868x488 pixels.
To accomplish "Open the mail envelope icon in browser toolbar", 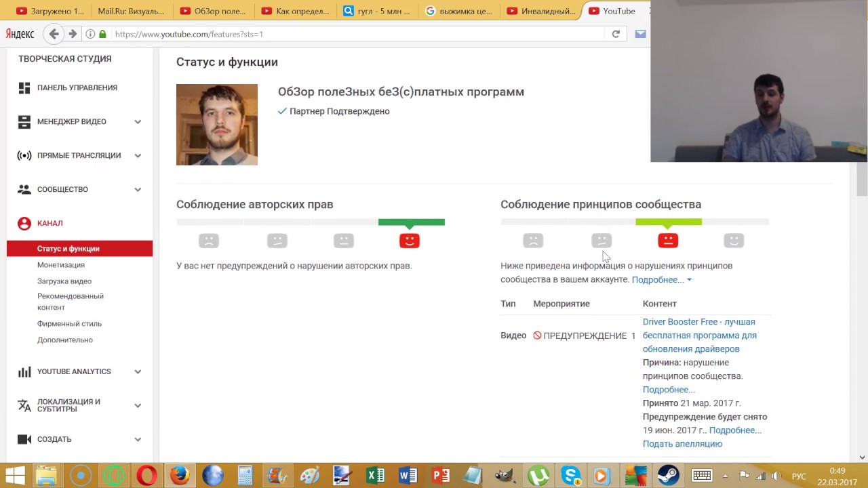I will [x=640, y=34].
